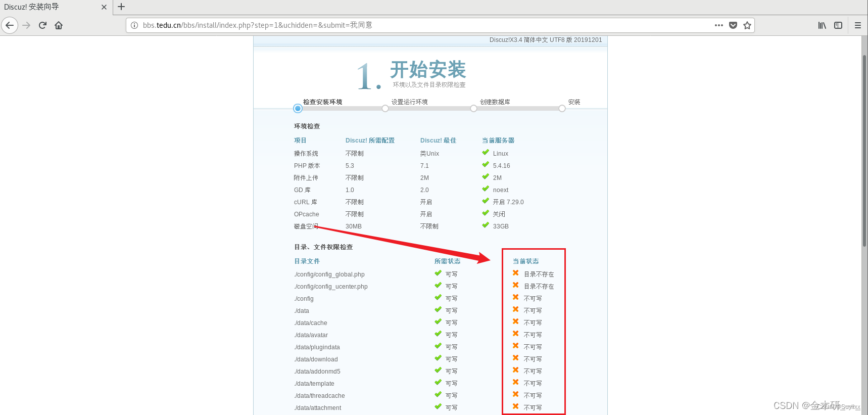Click the 环境检查 section title

pos(307,126)
